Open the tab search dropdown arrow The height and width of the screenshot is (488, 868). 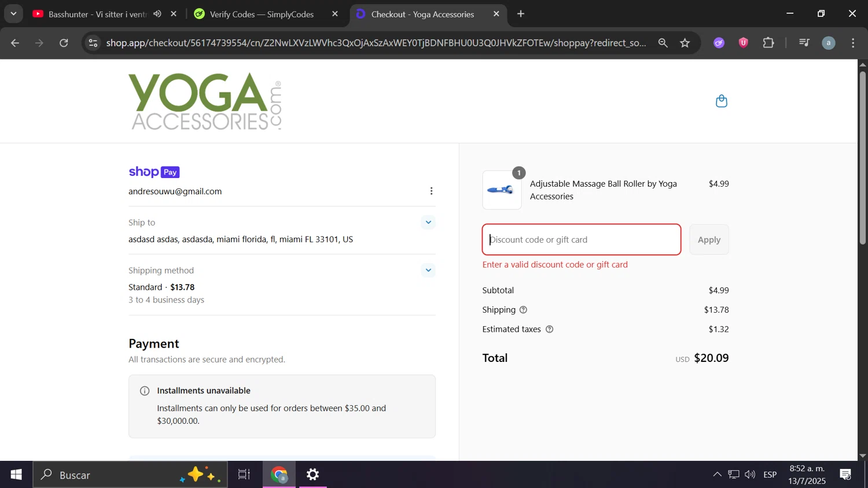pyautogui.click(x=13, y=14)
